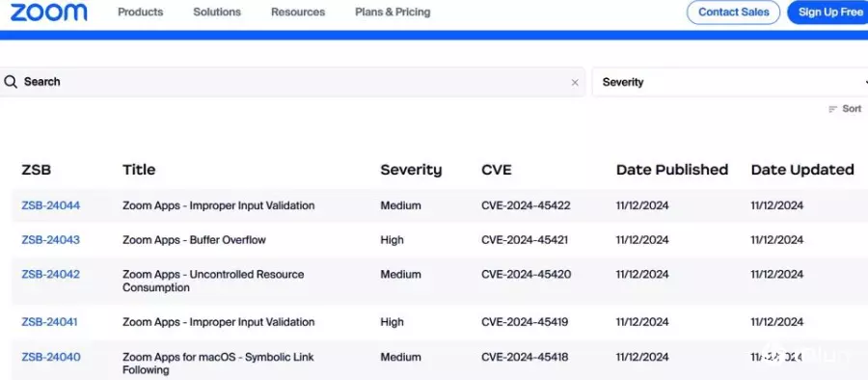Click the Severity column header
The image size is (868, 380).
coord(411,170)
